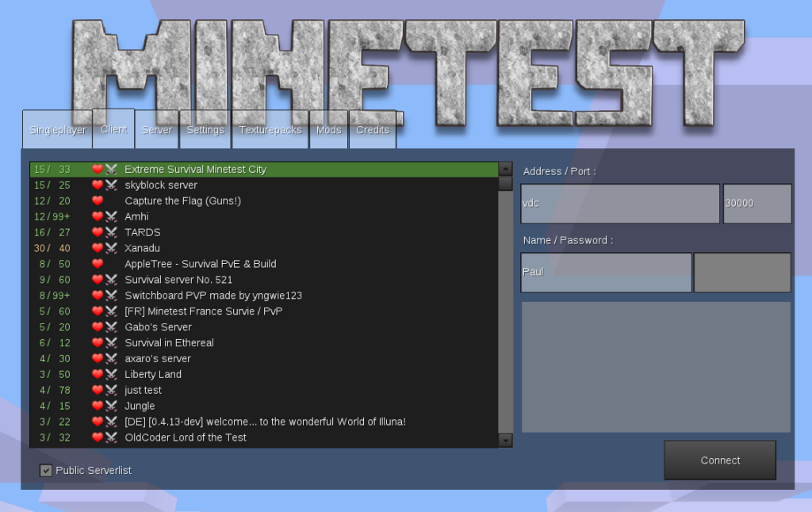
Task: Open the Settings tab
Action: click(x=205, y=130)
